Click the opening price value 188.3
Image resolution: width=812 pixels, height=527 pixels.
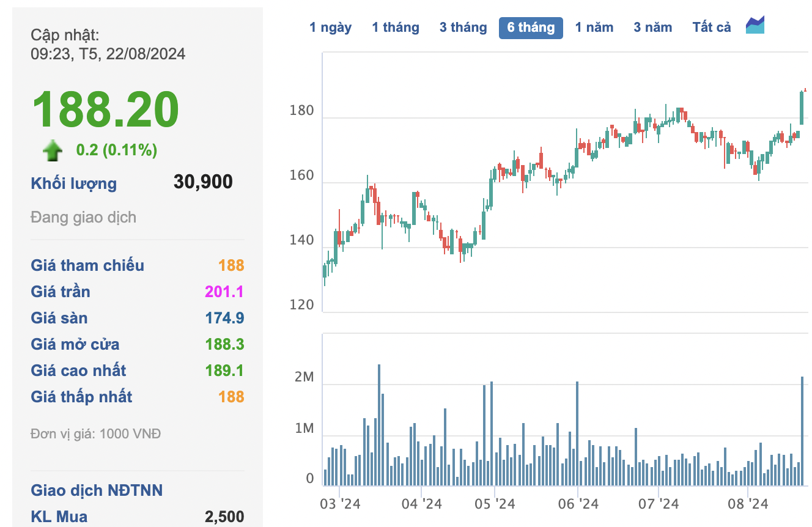pos(225,344)
